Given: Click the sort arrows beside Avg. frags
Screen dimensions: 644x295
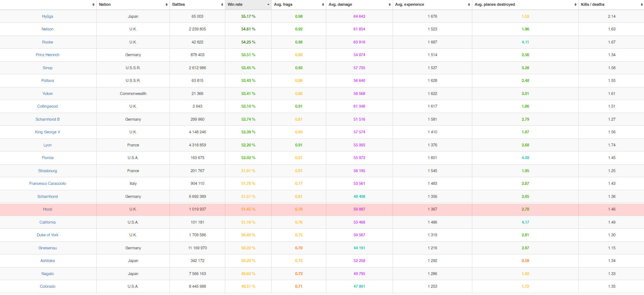Looking at the screenshot, I should coord(323,5).
